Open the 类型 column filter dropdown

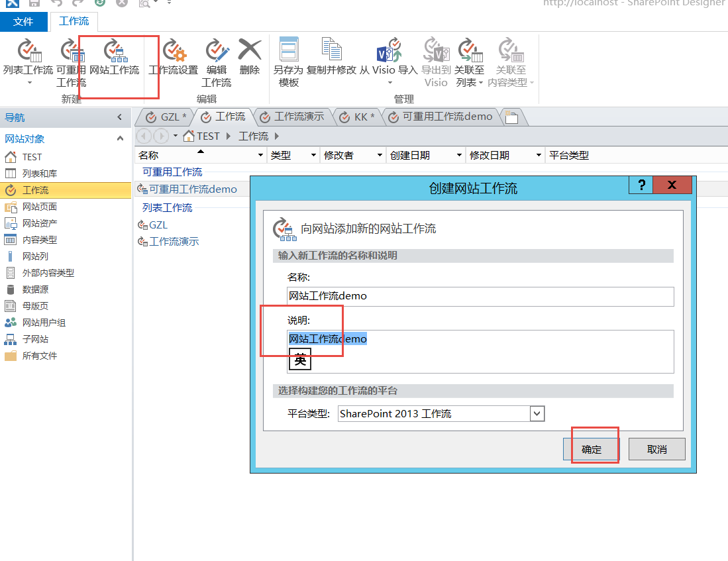coord(313,155)
